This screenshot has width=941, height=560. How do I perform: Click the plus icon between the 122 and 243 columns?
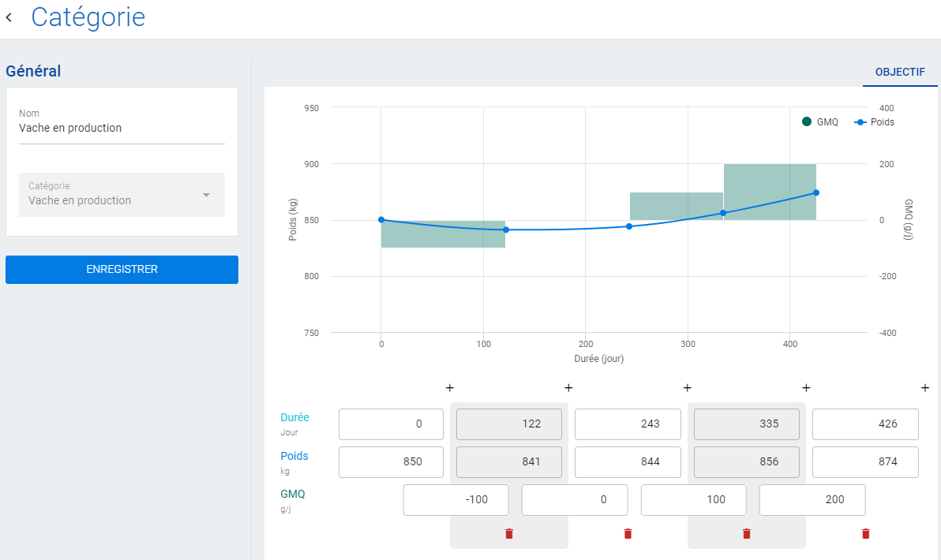coord(568,388)
